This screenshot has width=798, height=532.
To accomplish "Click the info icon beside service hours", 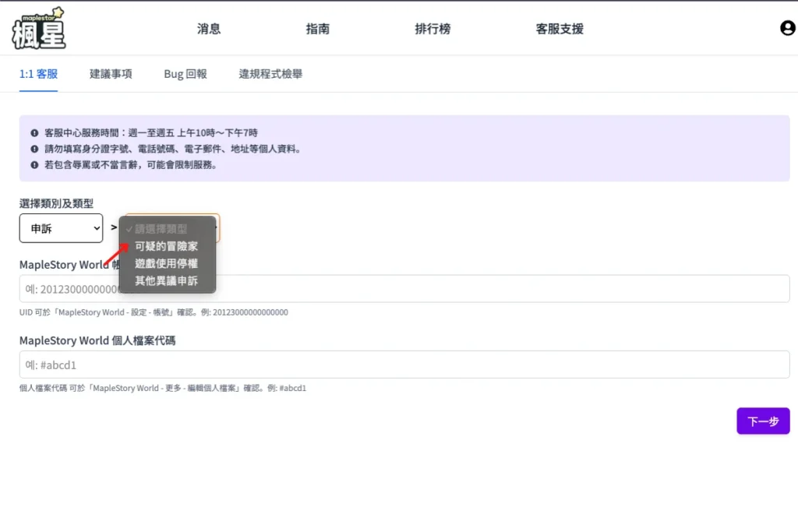I will [x=34, y=132].
